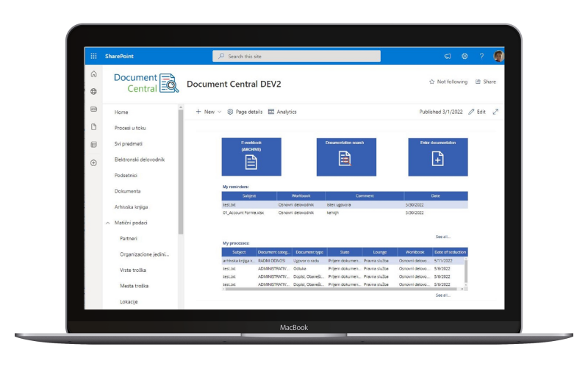The height and width of the screenshot is (366, 588).
Task: Click the megaphone notifications icon
Action: [x=447, y=56]
